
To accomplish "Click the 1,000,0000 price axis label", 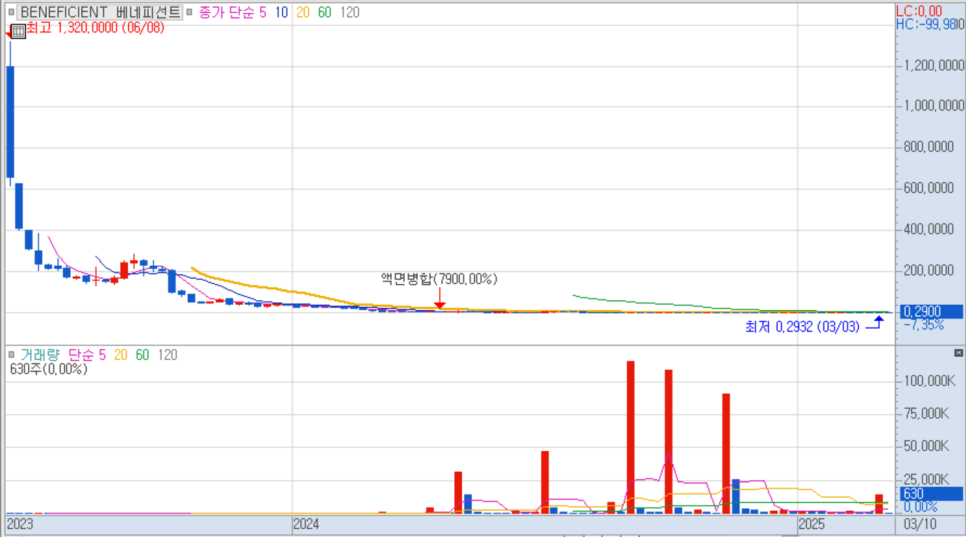I will 933,105.
